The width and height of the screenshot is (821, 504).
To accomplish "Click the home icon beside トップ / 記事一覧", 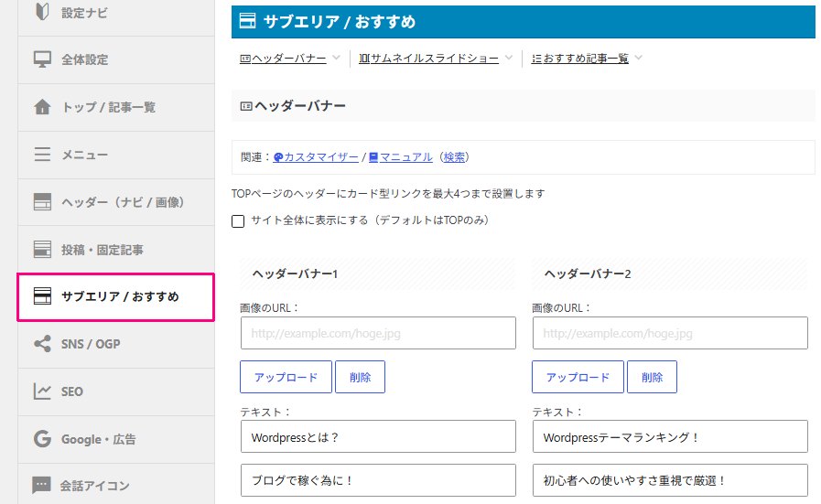I will pyautogui.click(x=42, y=107).
